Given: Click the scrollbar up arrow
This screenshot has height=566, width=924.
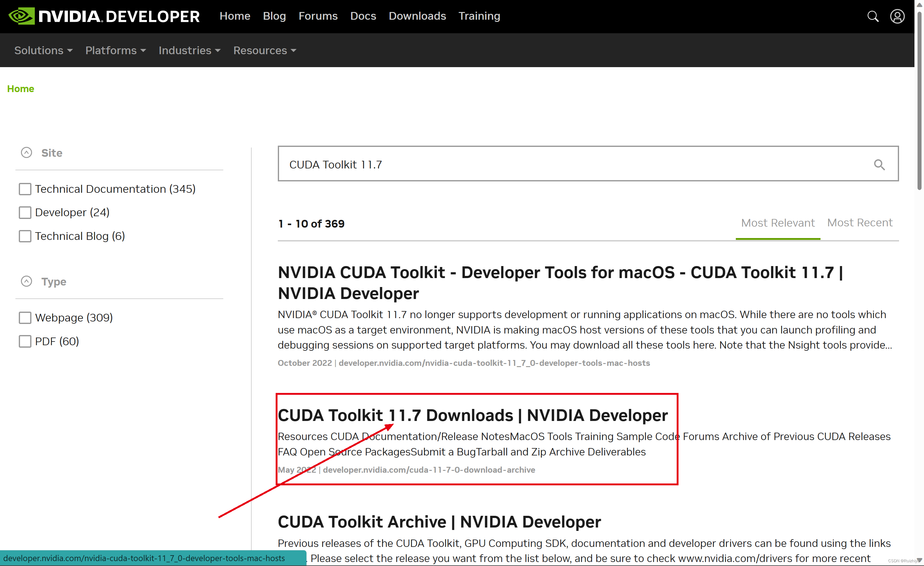Looking at the screenshot, I should 919,5.
